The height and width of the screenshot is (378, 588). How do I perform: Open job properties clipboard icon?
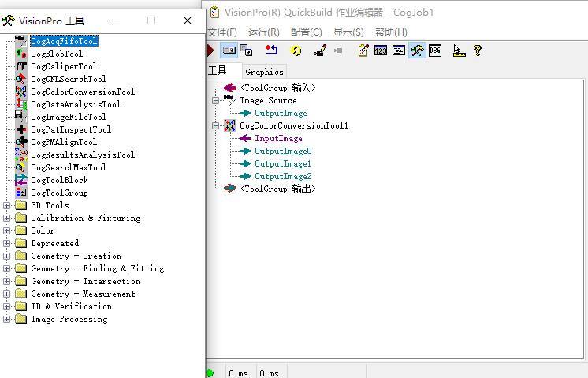[363, 51]
